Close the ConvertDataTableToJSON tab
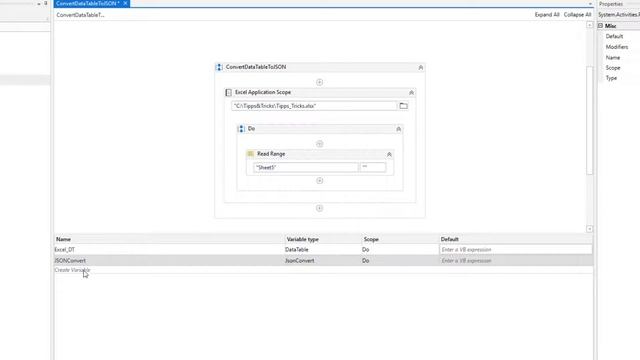Viewport: 640px width, 360px height. pyautogui.click(x=125, y=3)
